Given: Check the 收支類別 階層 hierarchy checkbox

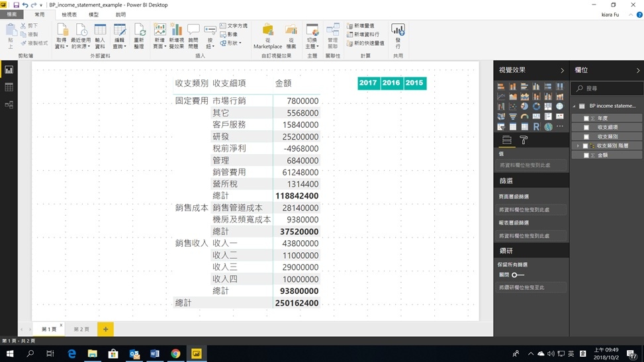Looking at the screenshot, I should click(x=585, y=146).
